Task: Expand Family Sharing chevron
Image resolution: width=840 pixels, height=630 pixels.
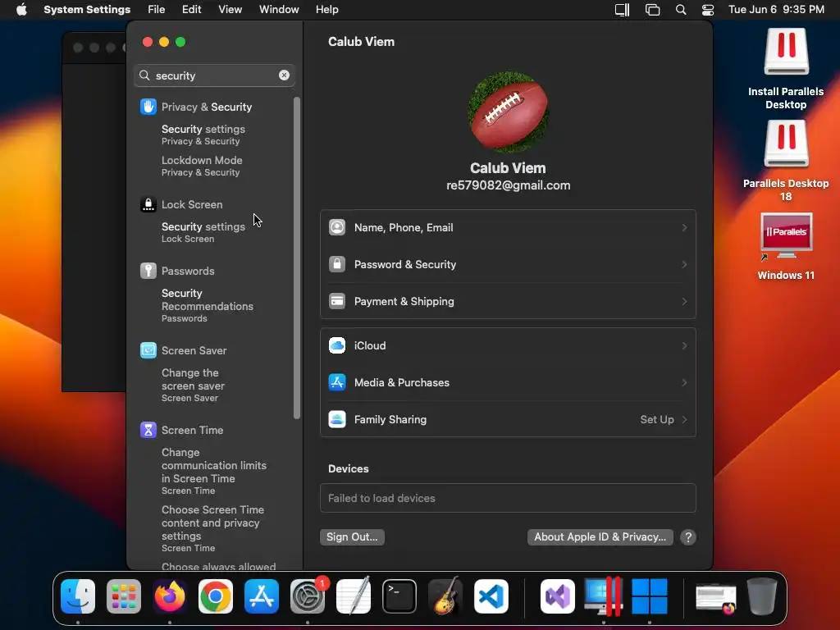Action: click(x=684, y=420)
